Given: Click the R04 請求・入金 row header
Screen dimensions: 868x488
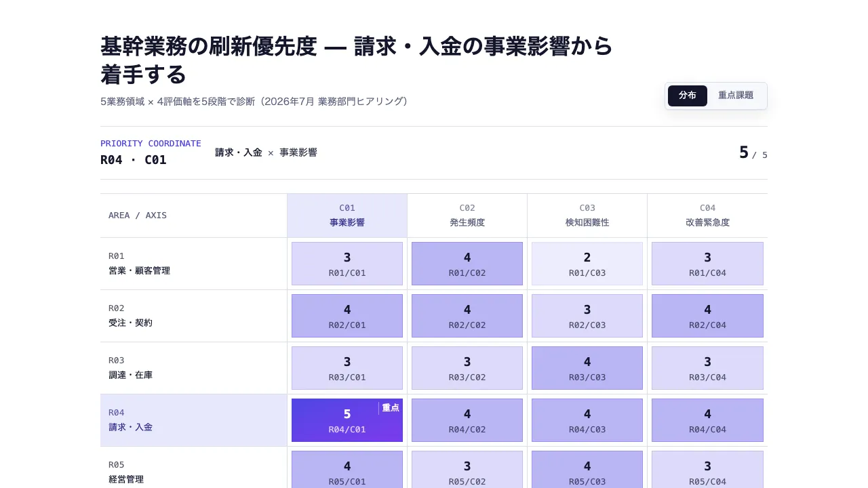Looking at the screenshot, I should point(193,420).
